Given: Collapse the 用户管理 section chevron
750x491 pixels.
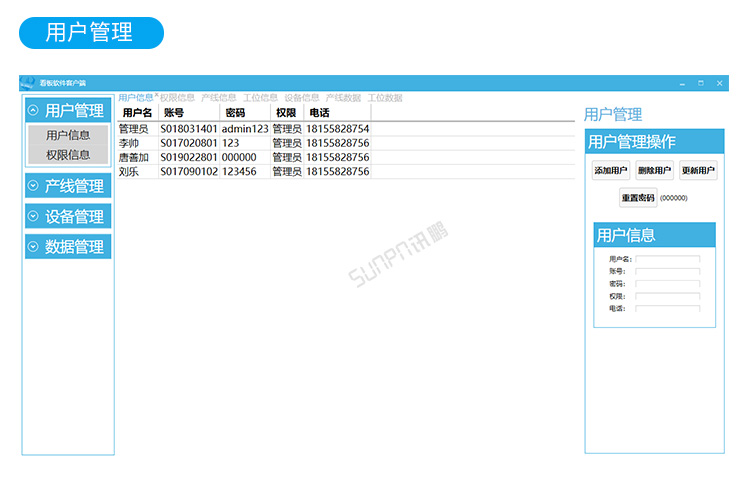Looking at the screenshot, I should [x=33, y=111].
